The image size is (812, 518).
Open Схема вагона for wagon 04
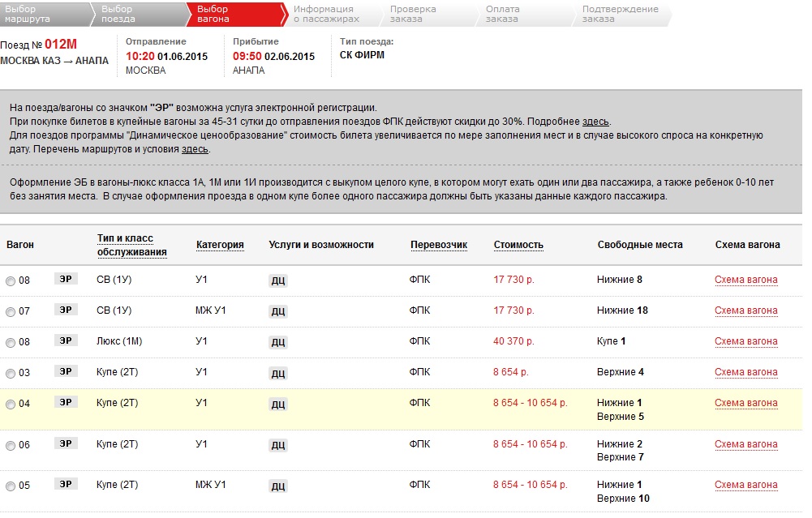[745, 403]
